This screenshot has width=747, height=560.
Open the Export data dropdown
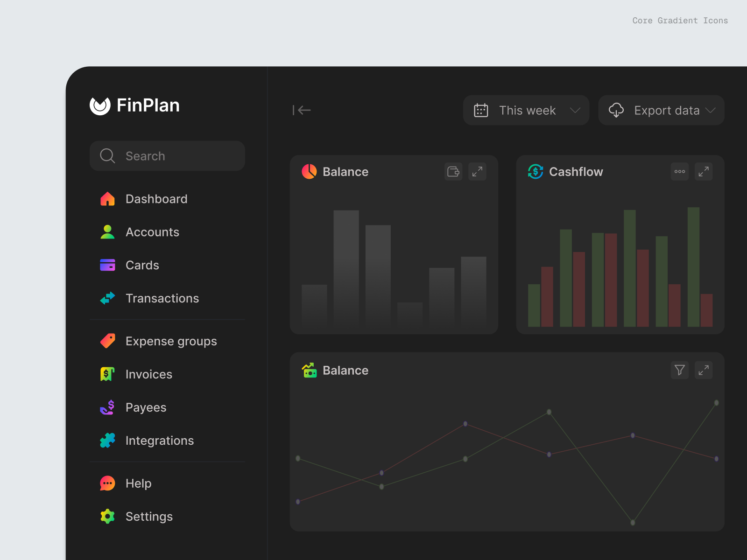(662, 110)
